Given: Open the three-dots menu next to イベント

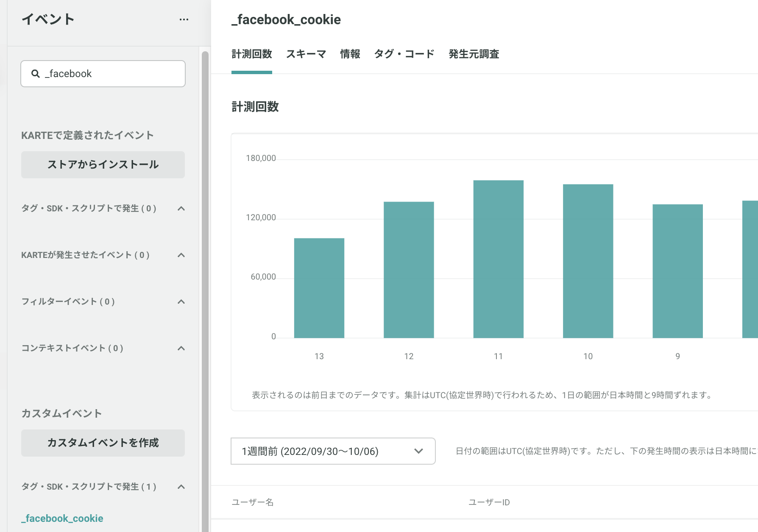Looking at the screenshot, I should click(x=184, y=19).
